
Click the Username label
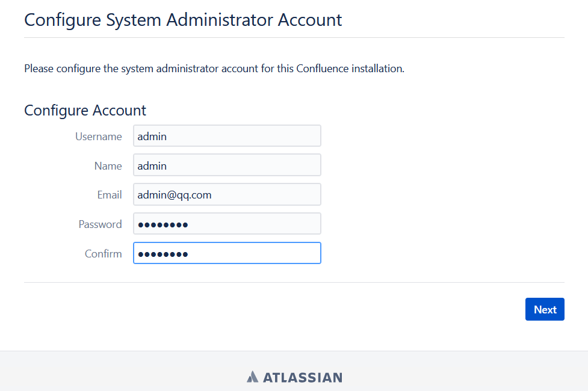tap(99, 137)
